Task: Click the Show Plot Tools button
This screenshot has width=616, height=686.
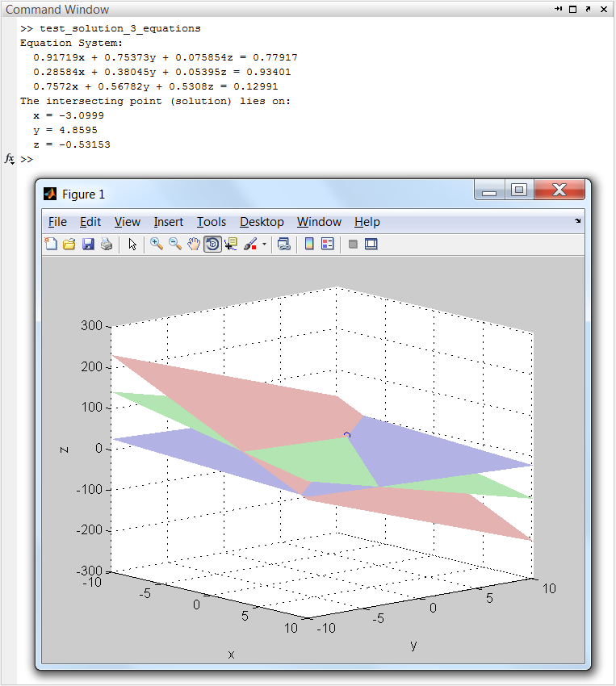Action: click(x=371, y=245)
